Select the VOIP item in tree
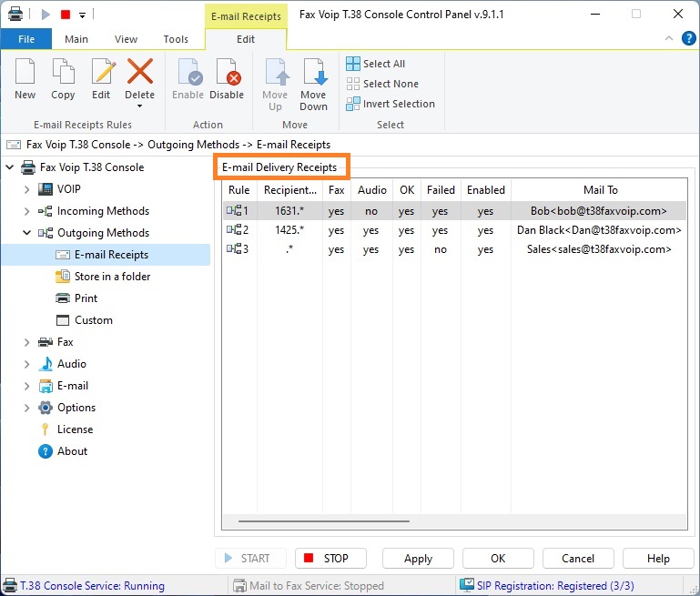This screenshot has height=596, width=700. [x=69, y=189]
